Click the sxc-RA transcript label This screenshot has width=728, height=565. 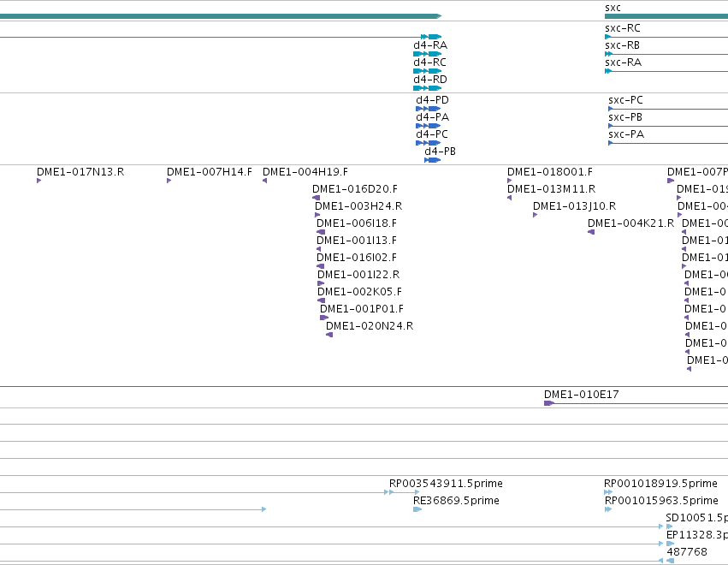click(x=623, y=62)
